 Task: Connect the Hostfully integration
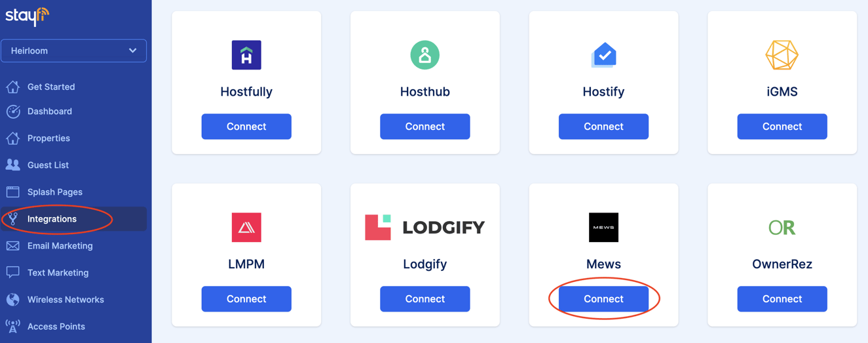point(246,127)
